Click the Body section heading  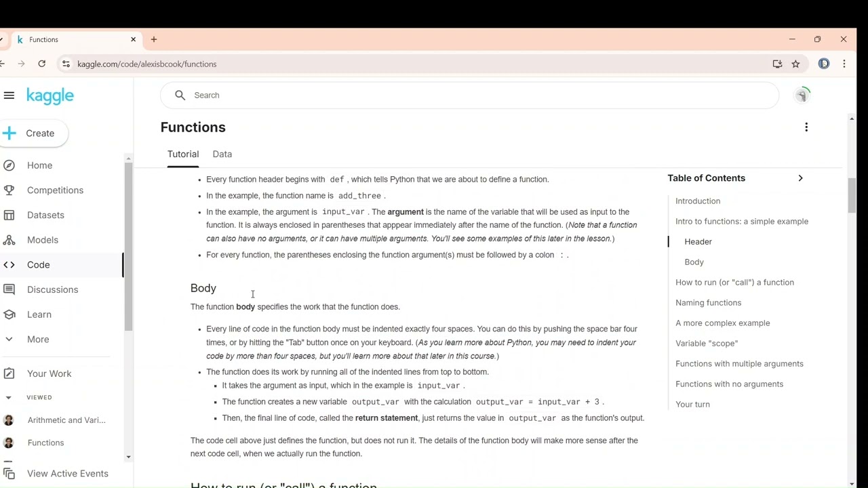203,288
